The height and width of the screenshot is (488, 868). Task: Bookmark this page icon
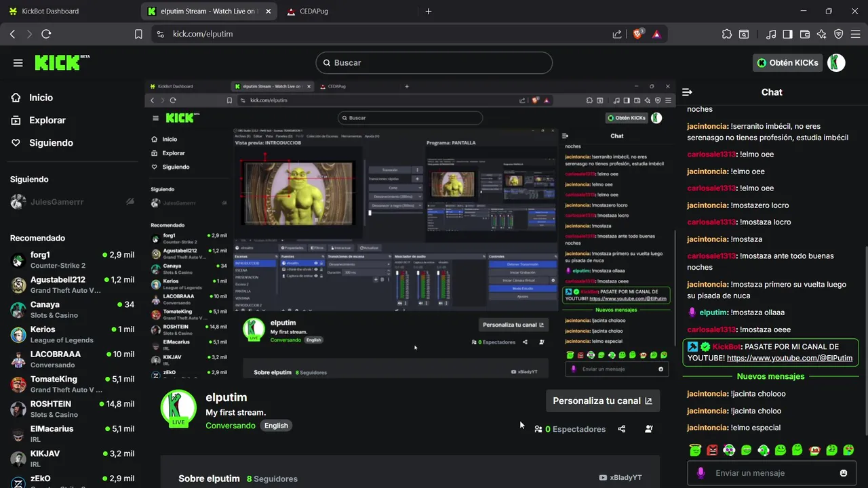click(x=138, y=34)
